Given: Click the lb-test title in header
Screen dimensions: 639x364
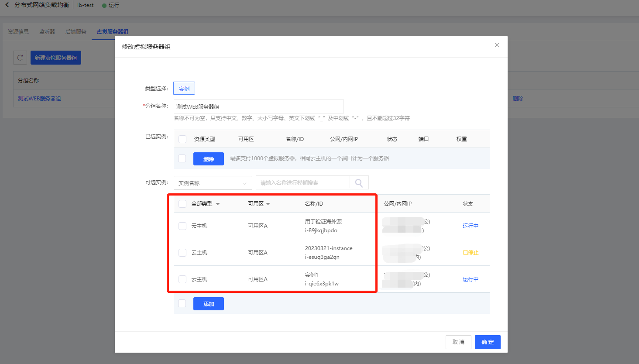Looking at the screenshot, I should point(86,5).
